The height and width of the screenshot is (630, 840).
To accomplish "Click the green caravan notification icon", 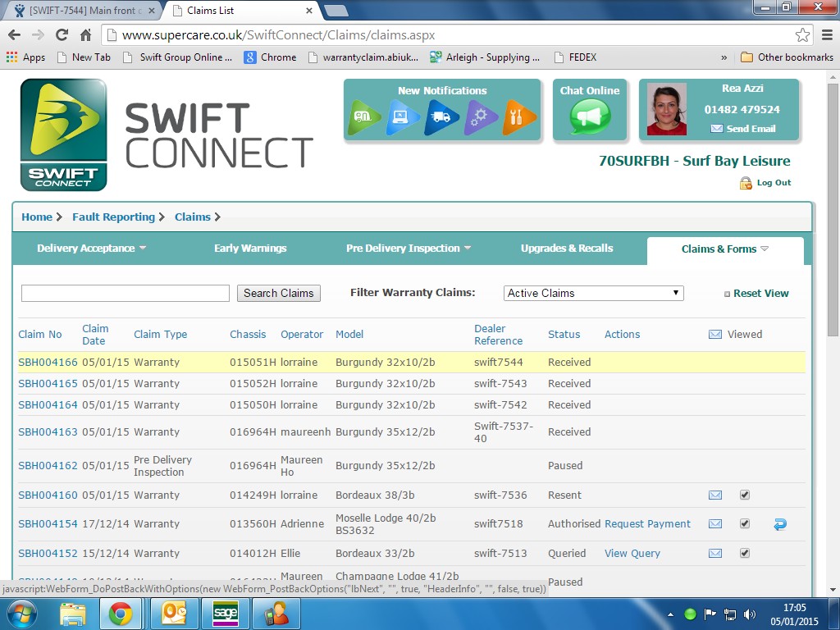I will click(x=364, y=117).
